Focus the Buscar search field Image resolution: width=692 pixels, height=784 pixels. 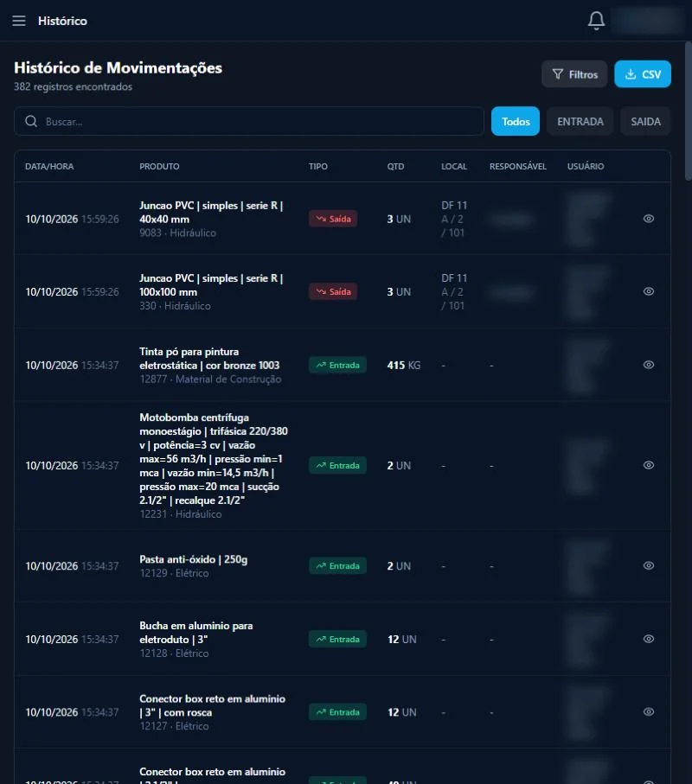pos(248,121)
